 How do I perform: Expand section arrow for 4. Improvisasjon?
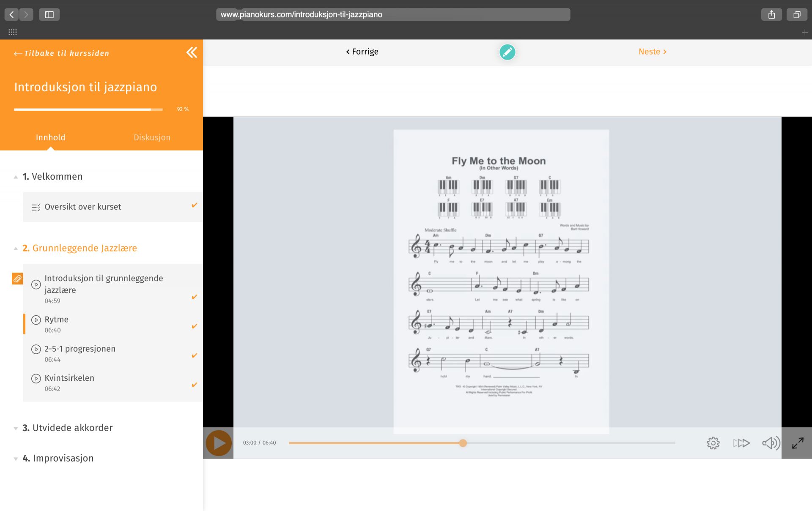pos(16,459)
